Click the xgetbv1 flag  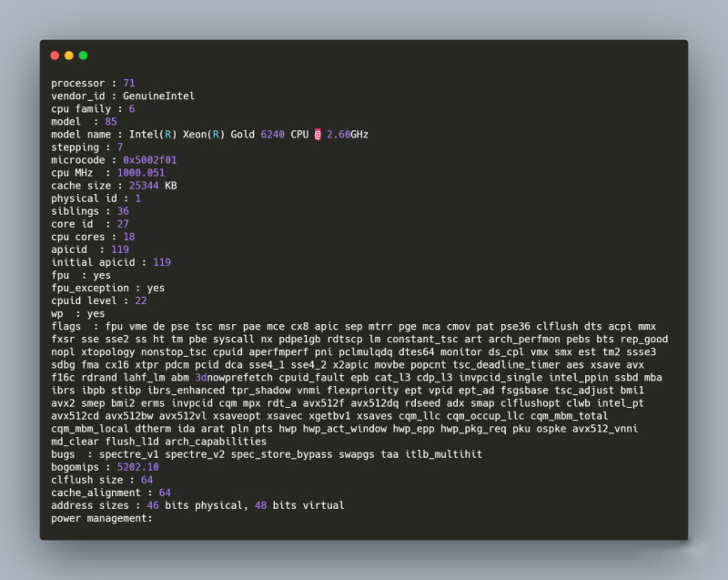(x=329, y=416)
